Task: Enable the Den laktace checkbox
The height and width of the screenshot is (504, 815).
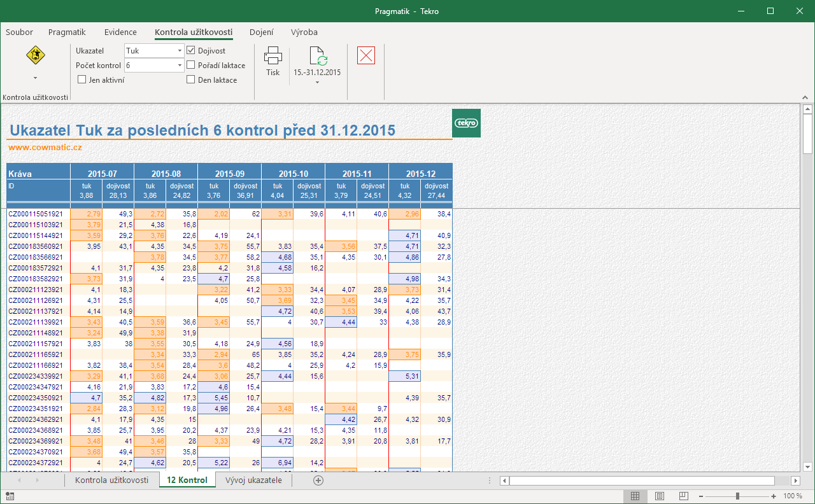Action: (191, 80)
